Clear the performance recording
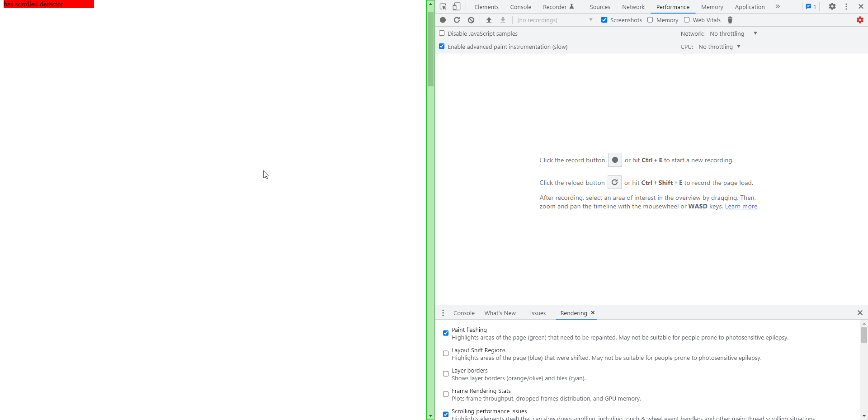Viewport: 868px width, 420px height. pyautogui.click(x=471, y=20)
